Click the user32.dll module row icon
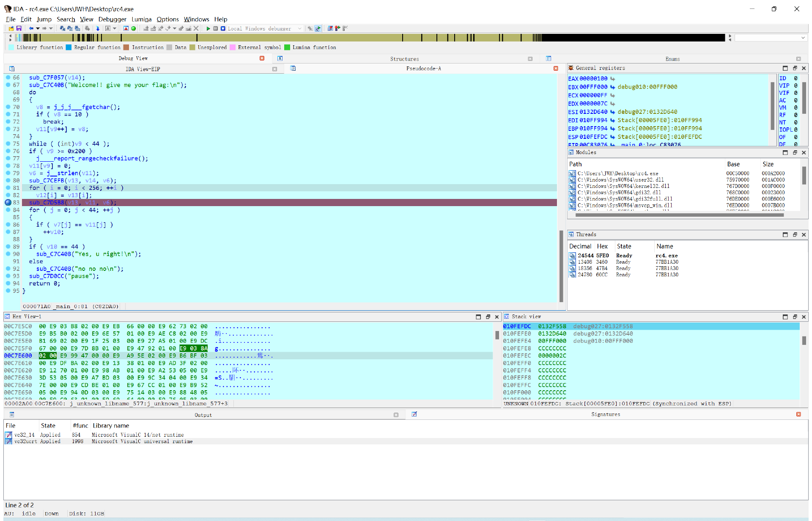812x521 pixels. (x=572, y=180)
